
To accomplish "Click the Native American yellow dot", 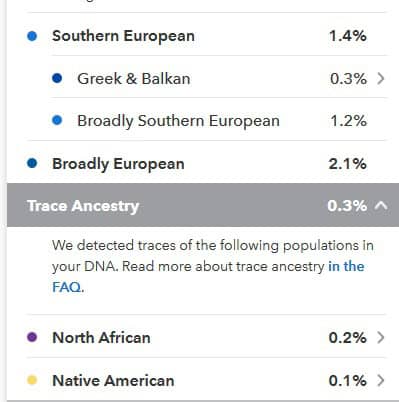I will (32, 380).
